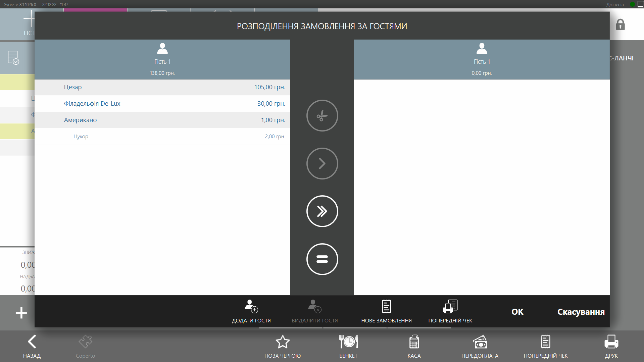Image resolution: width=644 pixels, height=362 pixels.
Task: Confirm split with OK button
Action: click(x=517, y=312)
